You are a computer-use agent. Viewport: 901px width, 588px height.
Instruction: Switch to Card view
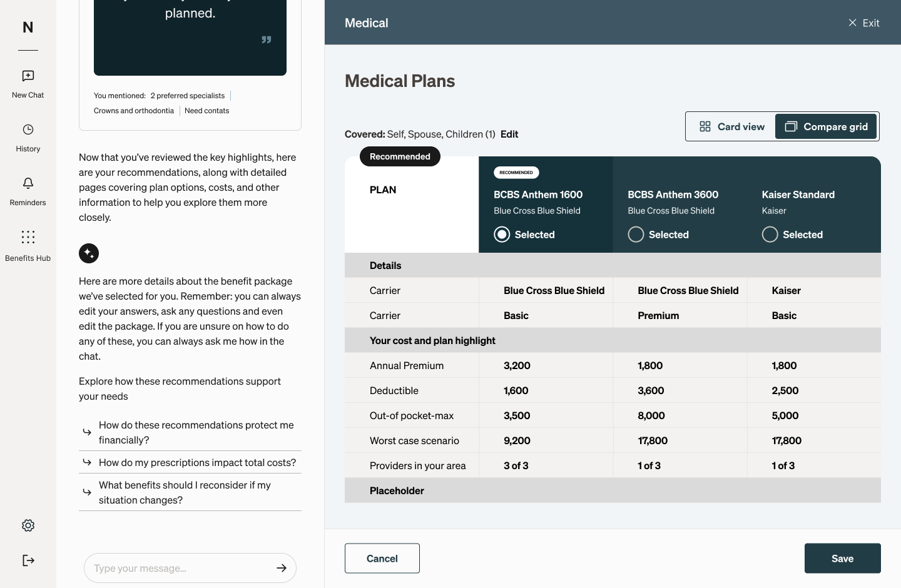point(731,126)
